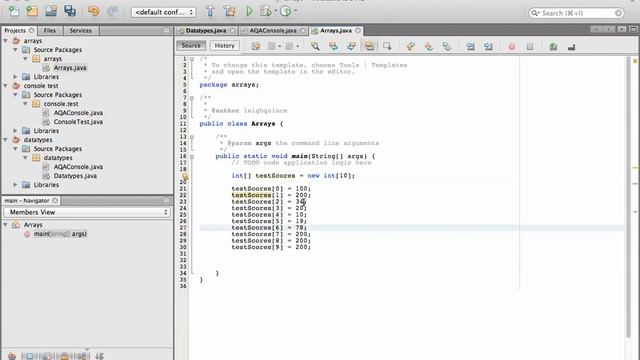Expand Libraries under the arrays project
Viewport: 640px width, 360px height.
tap(16, 77)
